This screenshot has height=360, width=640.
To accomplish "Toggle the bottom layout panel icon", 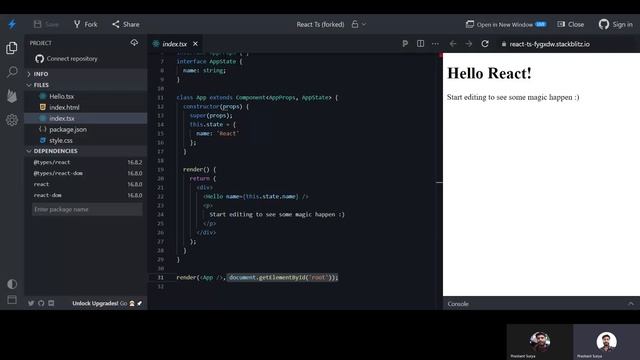I will (x=12, y=300).
